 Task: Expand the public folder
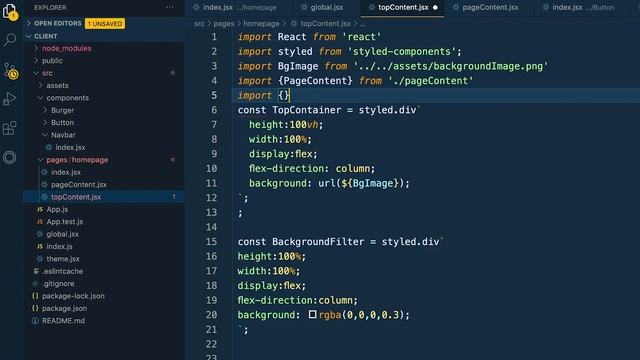point(36,60)
